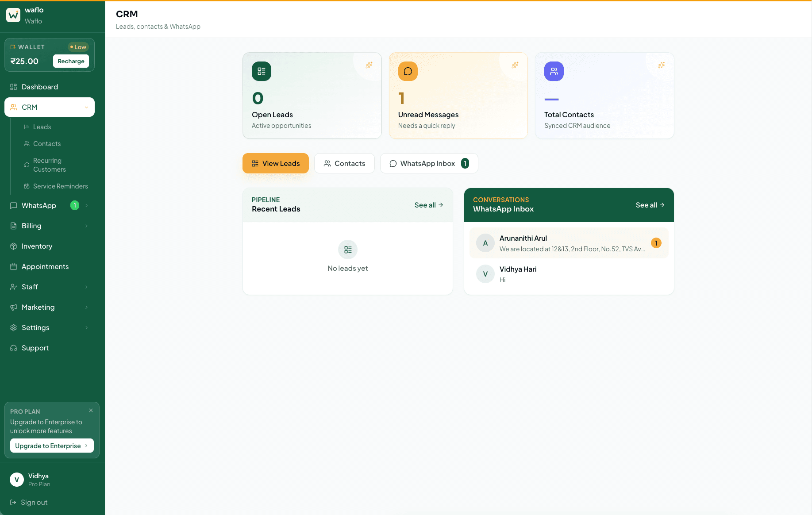Image resolution: width=812 pixels, height=515 pixels.
Task: Click the orange View Leads button
Action: (276, 163)
